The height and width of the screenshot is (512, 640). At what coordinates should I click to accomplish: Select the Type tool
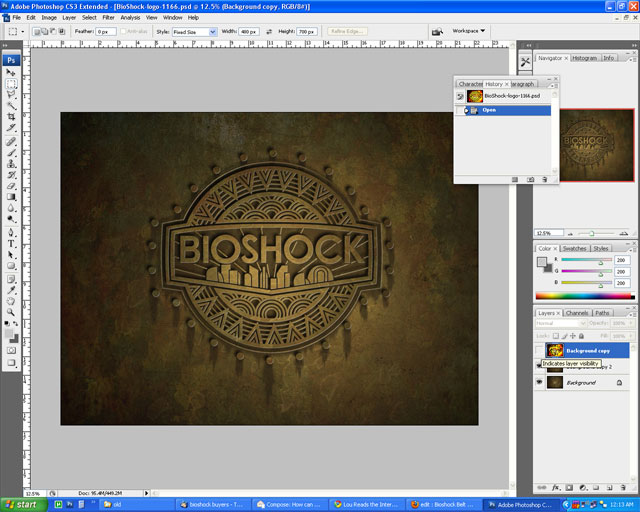(11, 244)
